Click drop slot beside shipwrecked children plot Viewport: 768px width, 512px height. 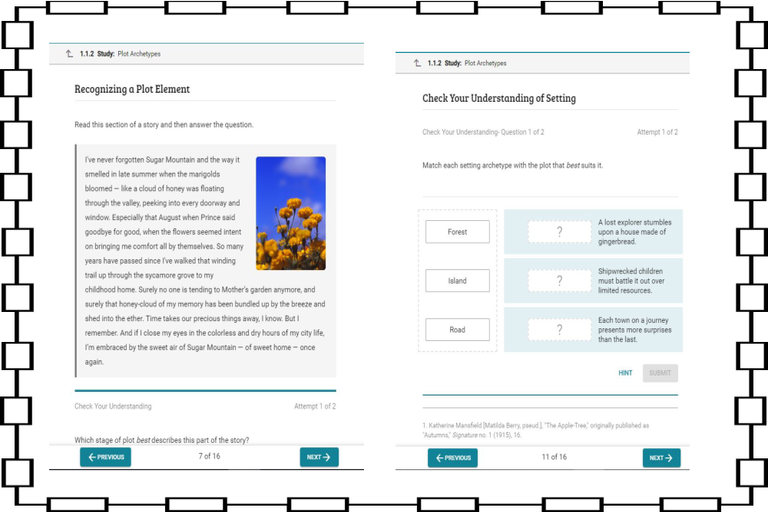[x=559, y=281]
